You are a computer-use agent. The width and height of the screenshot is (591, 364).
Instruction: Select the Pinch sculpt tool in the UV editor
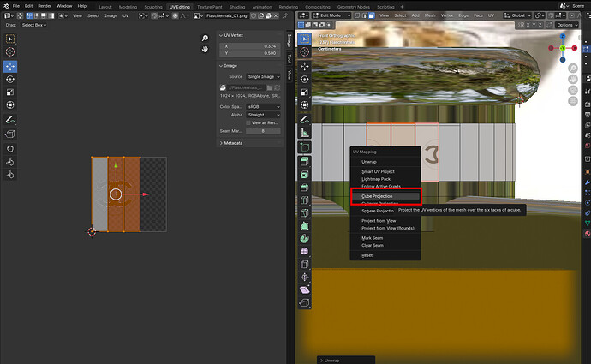[10, 175]
